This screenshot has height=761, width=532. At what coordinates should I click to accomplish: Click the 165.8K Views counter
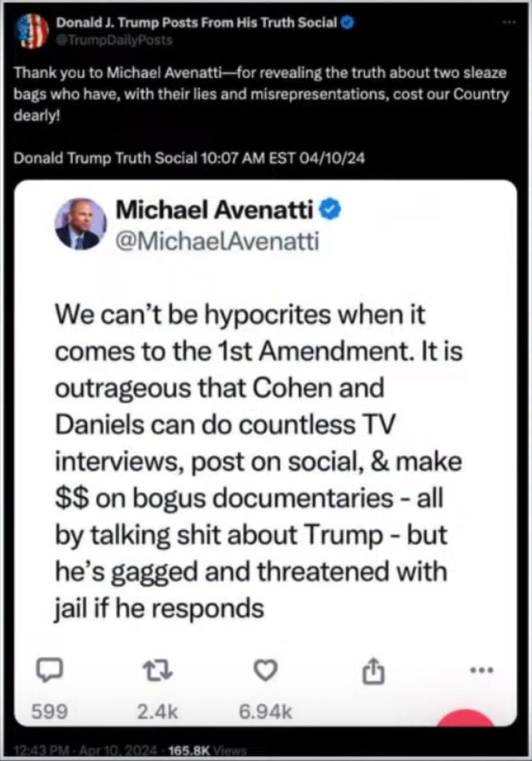(207, 751)
